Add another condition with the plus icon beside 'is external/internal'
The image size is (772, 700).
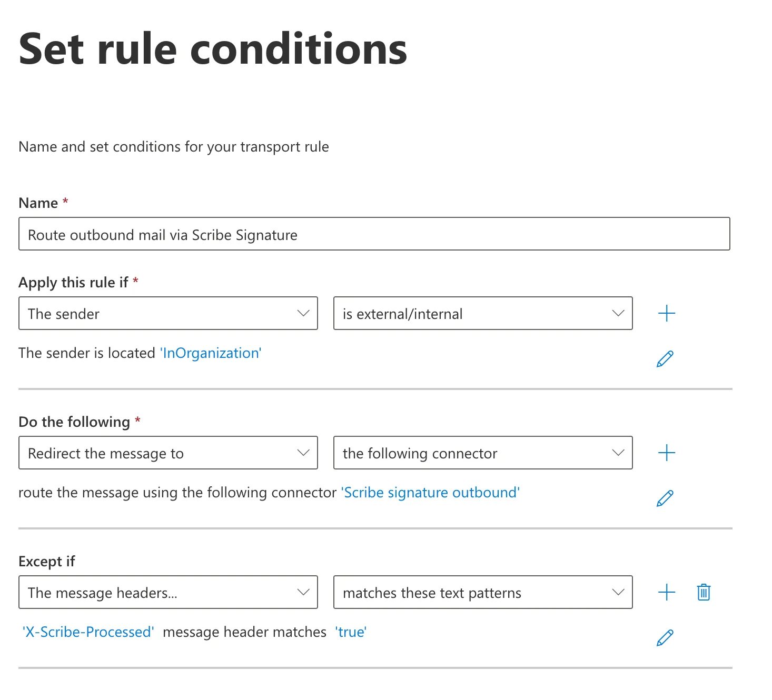coord(667,314)
